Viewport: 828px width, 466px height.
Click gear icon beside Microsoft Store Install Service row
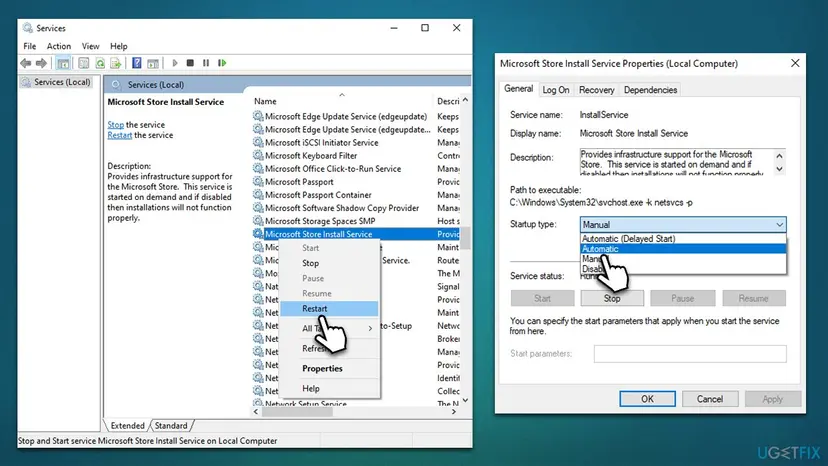[258, 234]
